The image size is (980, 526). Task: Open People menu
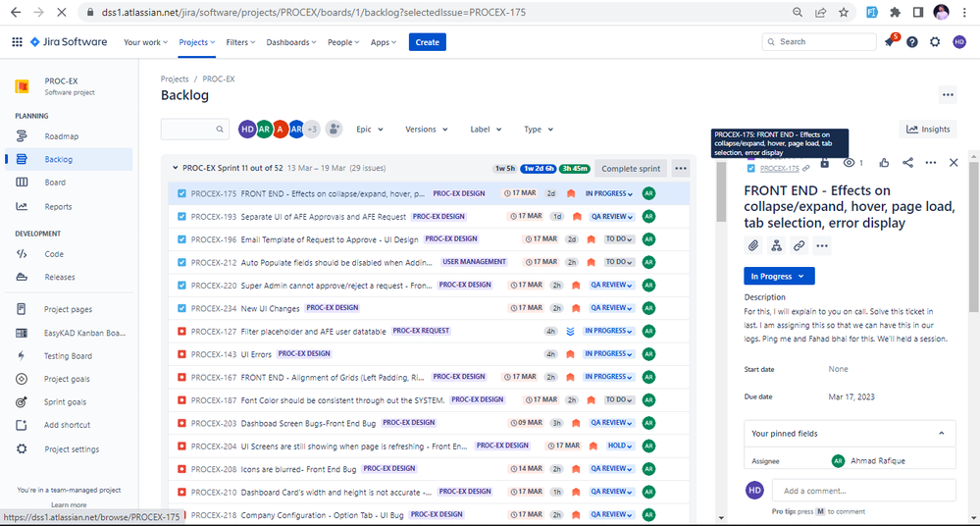tap(343, 42)
